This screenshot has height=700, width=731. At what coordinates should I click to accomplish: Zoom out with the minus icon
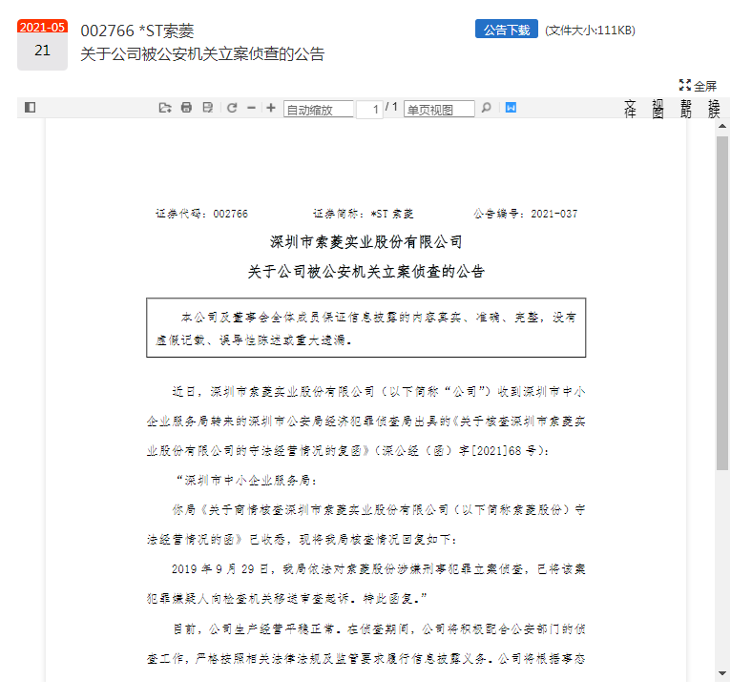click(x=251, y=108)
